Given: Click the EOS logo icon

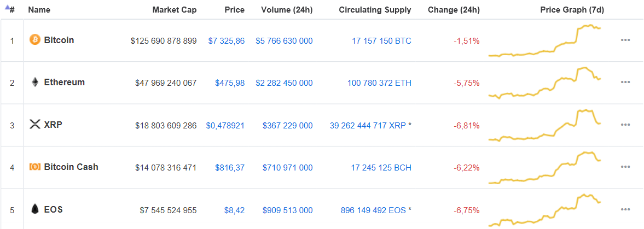Looking at the screenshot, I should (x=35, y=209).
